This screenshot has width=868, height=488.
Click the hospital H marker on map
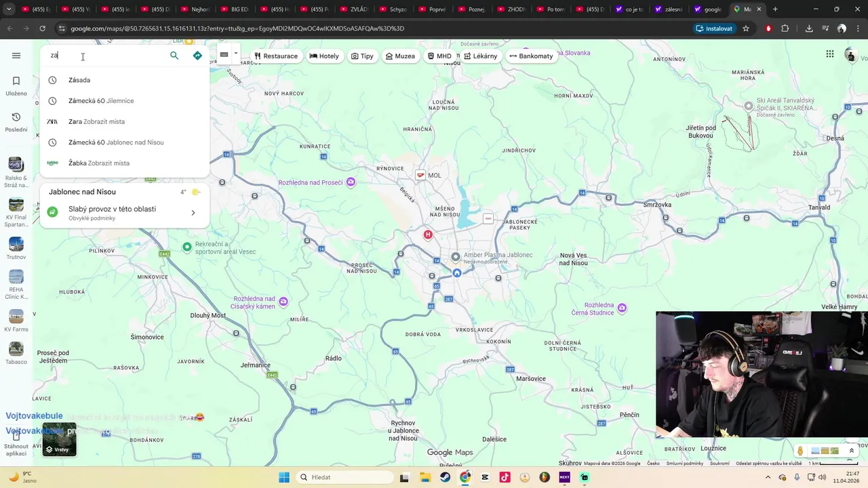[x=428, y=235]
